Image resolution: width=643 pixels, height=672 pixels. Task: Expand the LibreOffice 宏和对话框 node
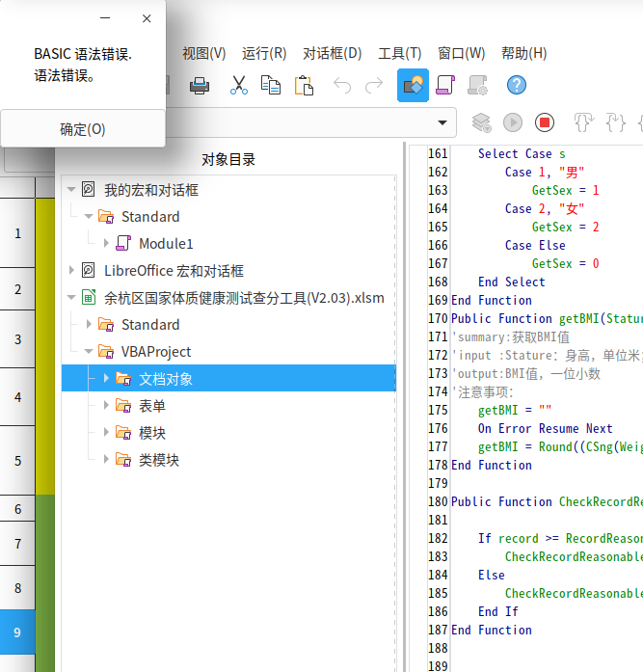(71, 271)
